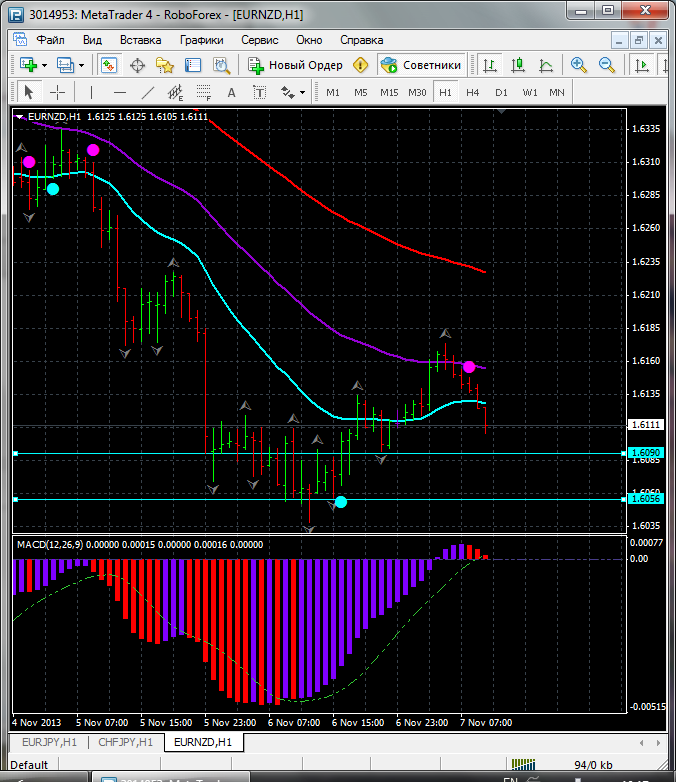
Task: Select the text label tool
Action: (232, 92)
